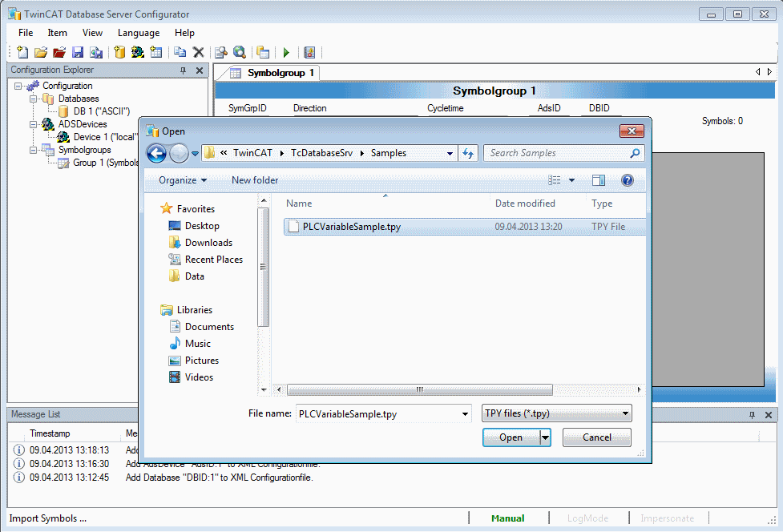Click the TwinCAT breadcrumb in address bar
The image size is (783, 532).
[252, 153]
